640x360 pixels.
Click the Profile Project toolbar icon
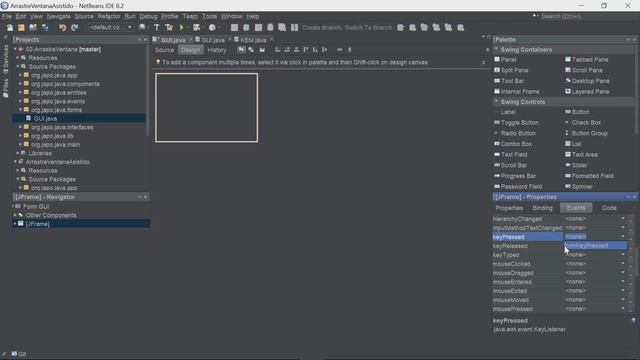coord(212,28)
